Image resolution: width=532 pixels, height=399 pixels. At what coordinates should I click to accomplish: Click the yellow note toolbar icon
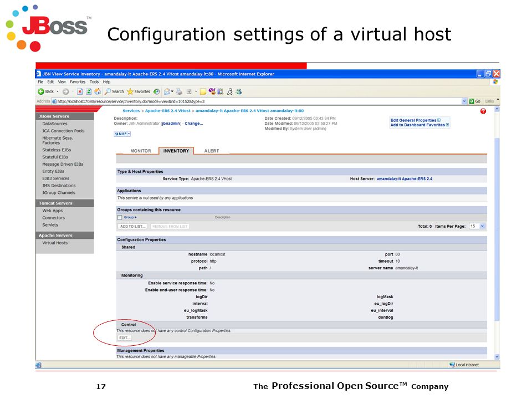click(x=203, y=91)
